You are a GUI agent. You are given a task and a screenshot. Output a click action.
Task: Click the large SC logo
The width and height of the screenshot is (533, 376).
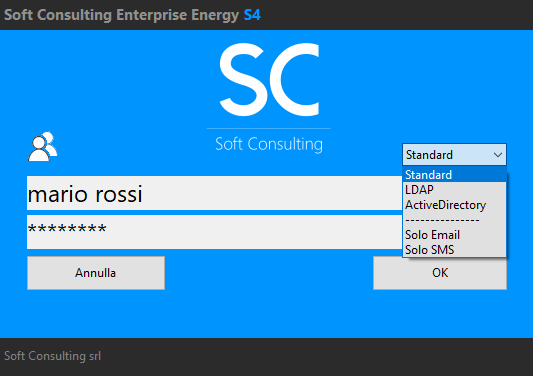tap(269, 80)
